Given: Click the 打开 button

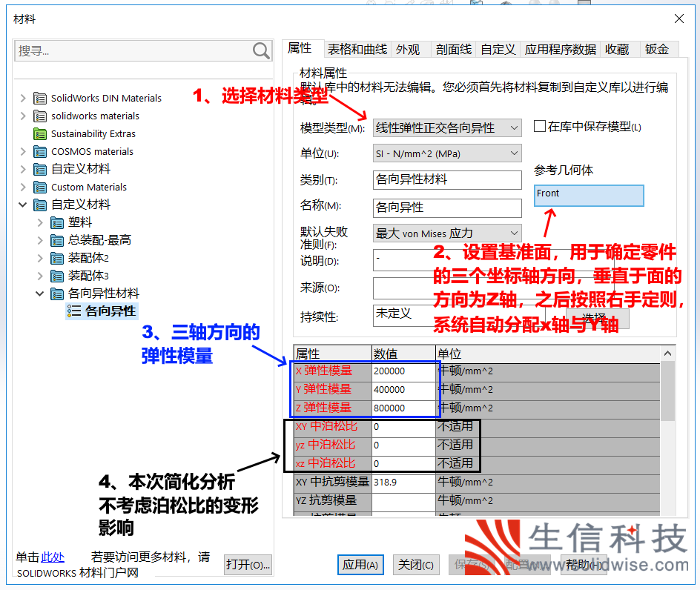Looking at the screenshot, I should pos(248,565).
